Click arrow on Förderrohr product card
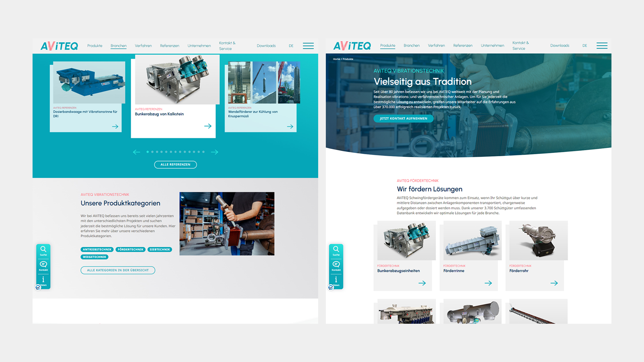644x362 pixels. [554, 283]
